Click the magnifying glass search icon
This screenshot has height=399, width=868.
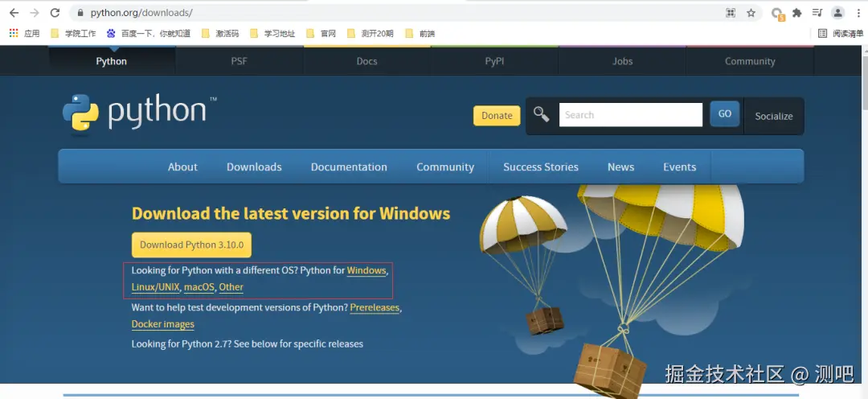pyautogui.click(x=541, y=115)
